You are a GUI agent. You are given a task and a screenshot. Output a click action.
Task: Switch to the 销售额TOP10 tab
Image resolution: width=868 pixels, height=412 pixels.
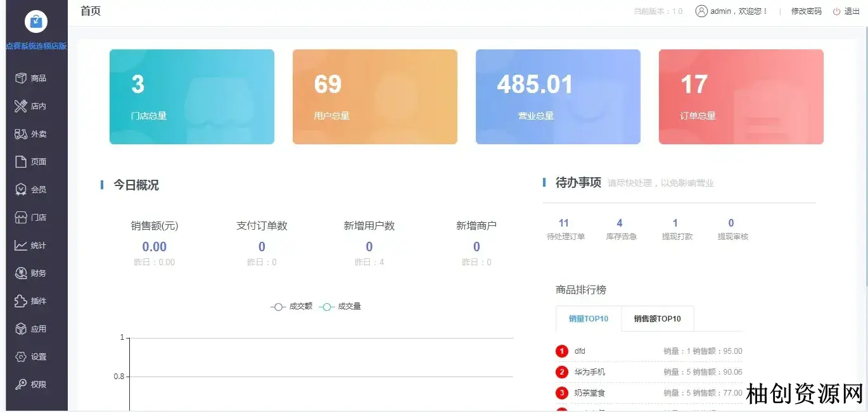point(657,319)
